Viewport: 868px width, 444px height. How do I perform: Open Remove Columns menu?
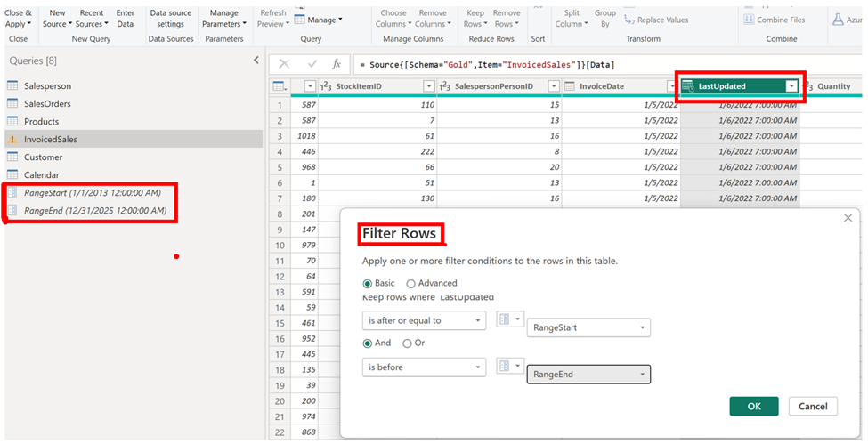click(x=433, y=19)
